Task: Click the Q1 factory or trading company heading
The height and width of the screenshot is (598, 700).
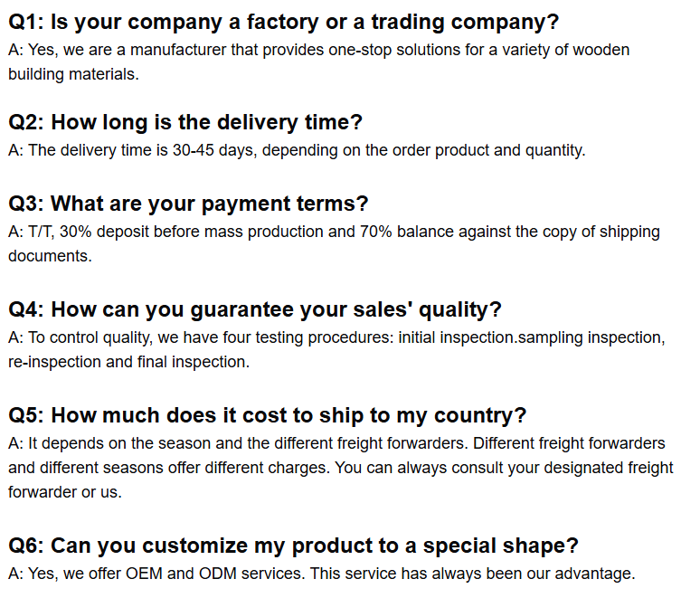Action: tap(283, 23)
